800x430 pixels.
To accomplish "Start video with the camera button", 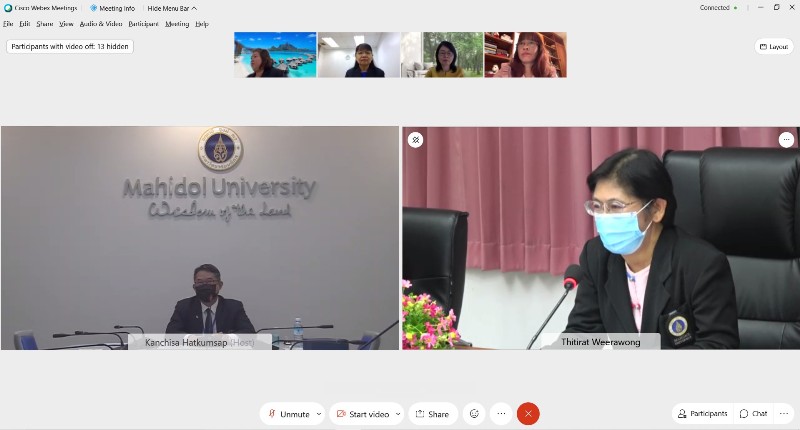I will point(362,414).
